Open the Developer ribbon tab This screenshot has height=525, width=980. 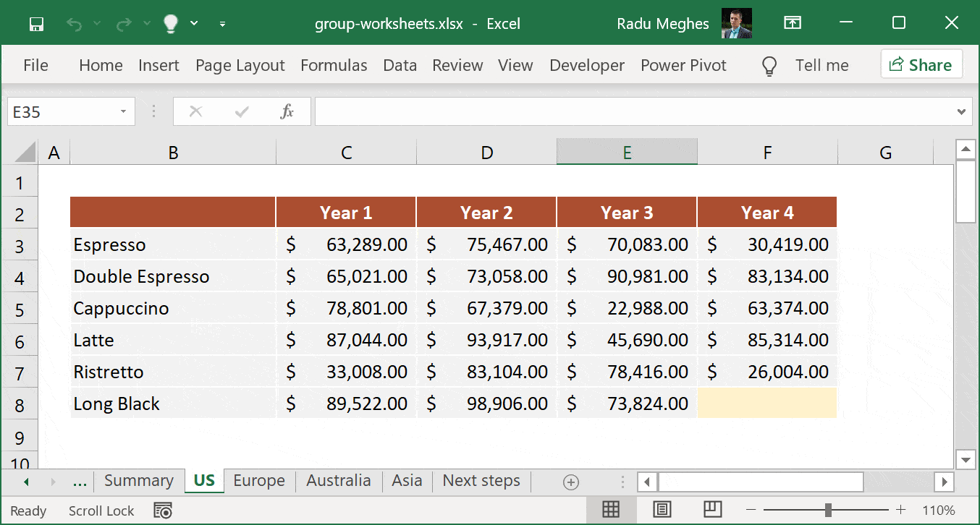[x=586, y=65]
